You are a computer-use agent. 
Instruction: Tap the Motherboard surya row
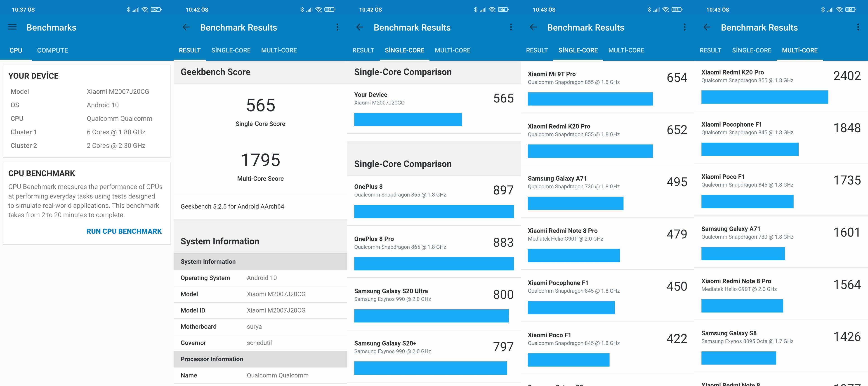point(260,326)
